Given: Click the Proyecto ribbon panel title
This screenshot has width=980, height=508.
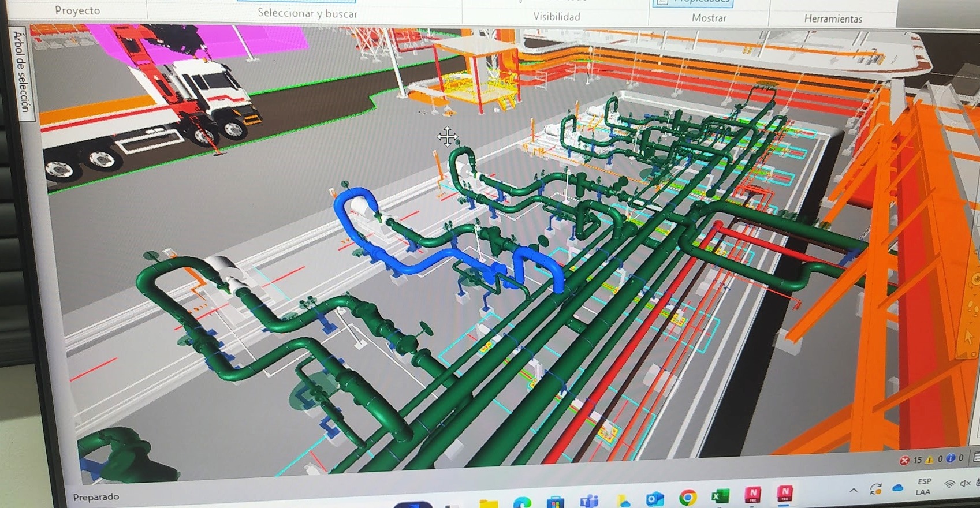Looking at the screenshot, I should click(x=77, y=10).
